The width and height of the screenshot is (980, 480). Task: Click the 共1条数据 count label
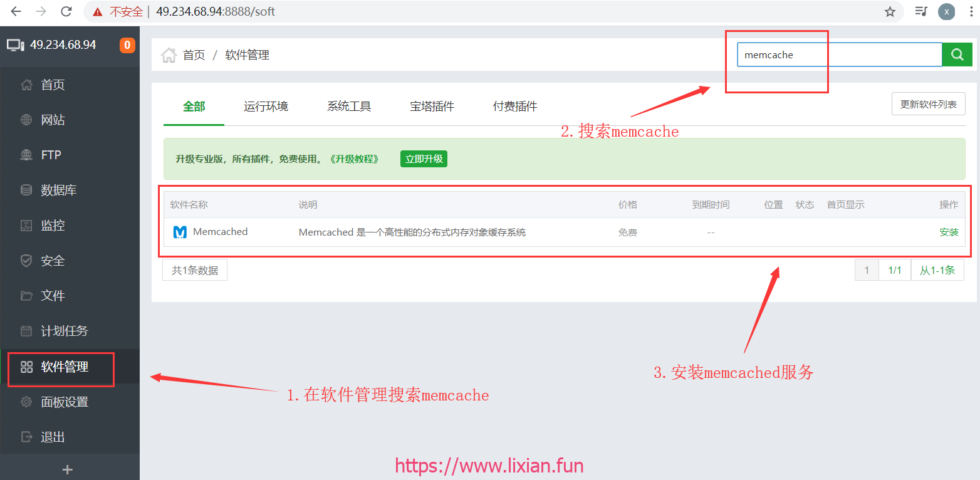[x=195, y=270]
